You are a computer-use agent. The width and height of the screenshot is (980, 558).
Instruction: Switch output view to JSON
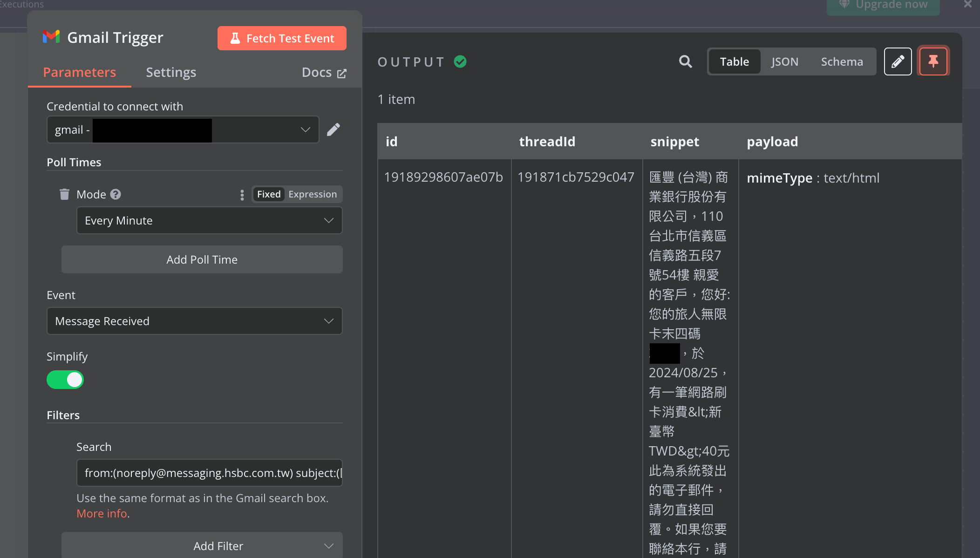coord(785,61)
